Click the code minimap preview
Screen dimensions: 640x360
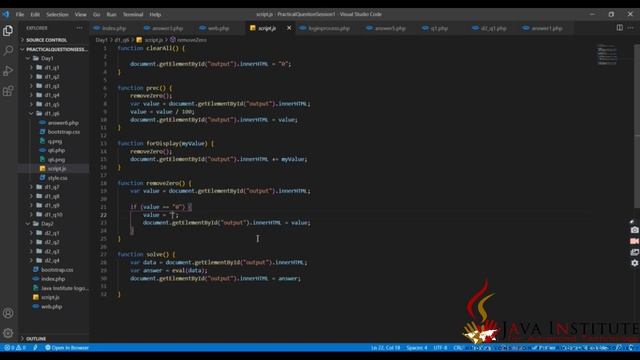[x=607, y=54]
